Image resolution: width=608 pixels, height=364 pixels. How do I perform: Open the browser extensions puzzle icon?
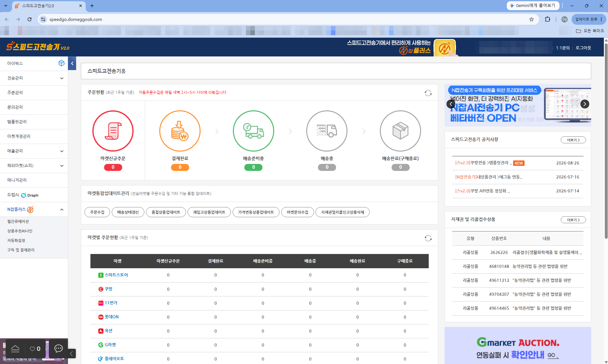point(547,19)
